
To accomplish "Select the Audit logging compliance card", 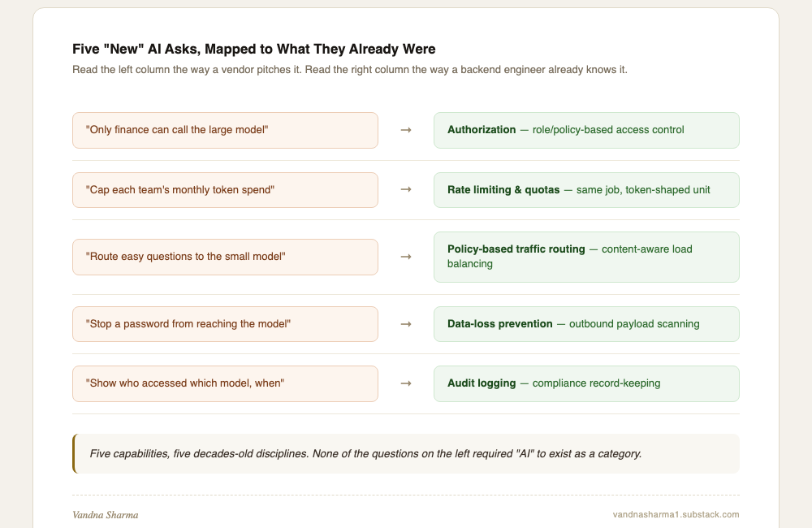I will [586, 383].
